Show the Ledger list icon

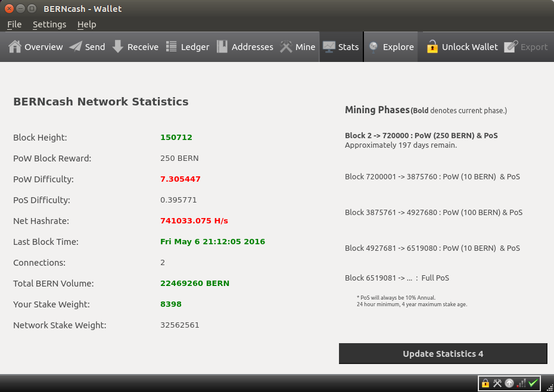[x=172, y=46]
